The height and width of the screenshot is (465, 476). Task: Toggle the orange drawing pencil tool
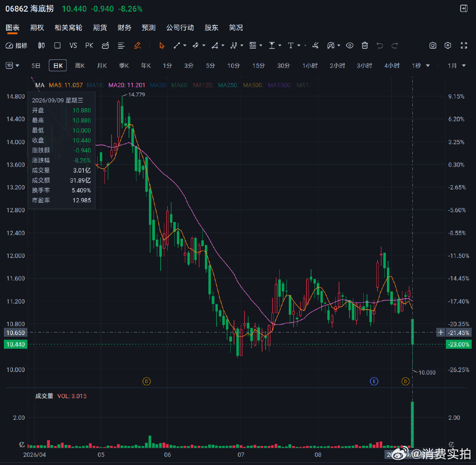138,46
